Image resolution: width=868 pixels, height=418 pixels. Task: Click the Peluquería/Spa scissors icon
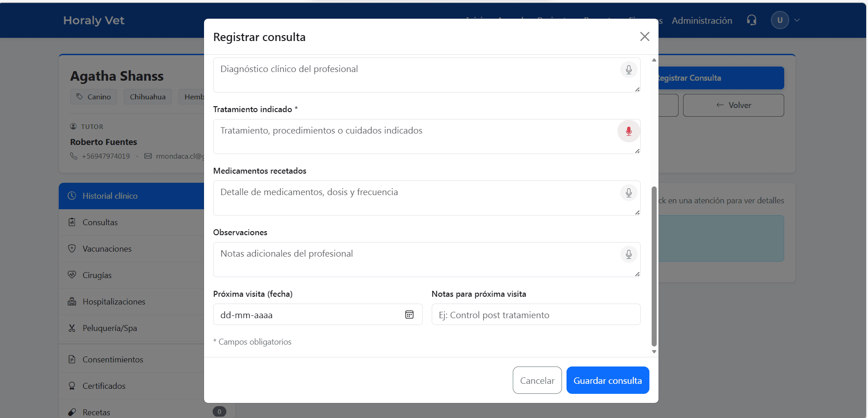pyautogui.click(x=72, y=328)
